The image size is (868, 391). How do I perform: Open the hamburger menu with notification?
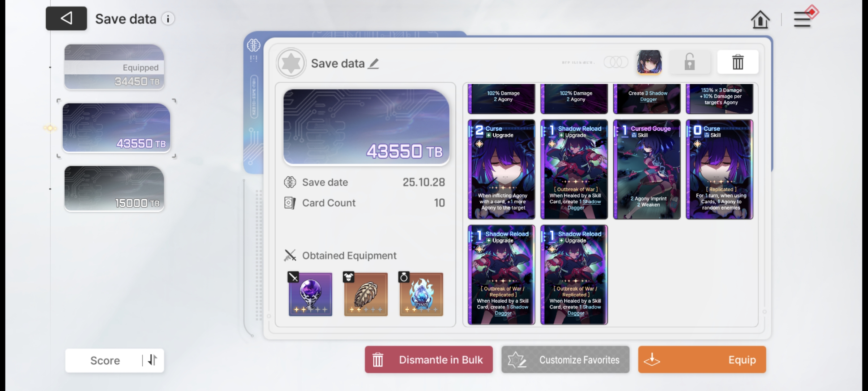tap(804, 18)
